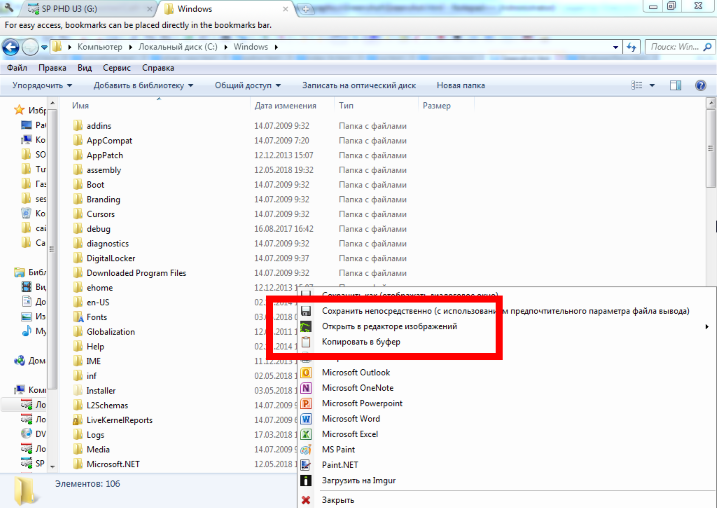Click the search box in Explorer
Image resolution: width=717 pixels, height=508 pixels.
tap(675, 47)
